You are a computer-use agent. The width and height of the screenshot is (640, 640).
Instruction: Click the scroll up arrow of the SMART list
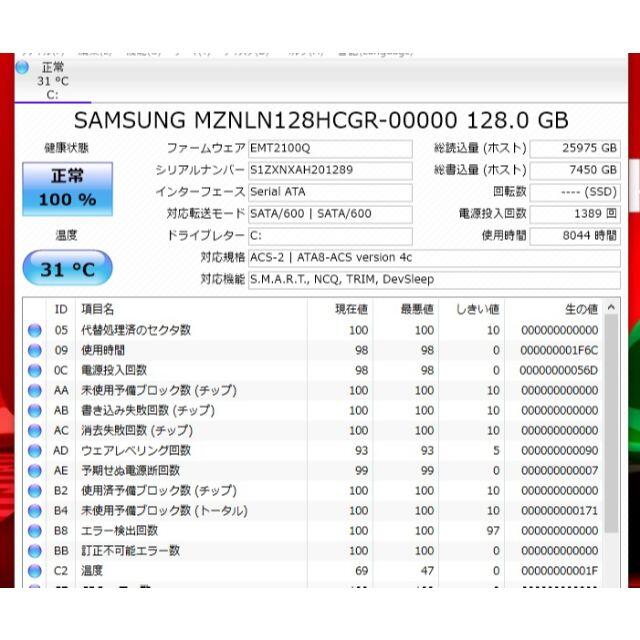point(611,307)
